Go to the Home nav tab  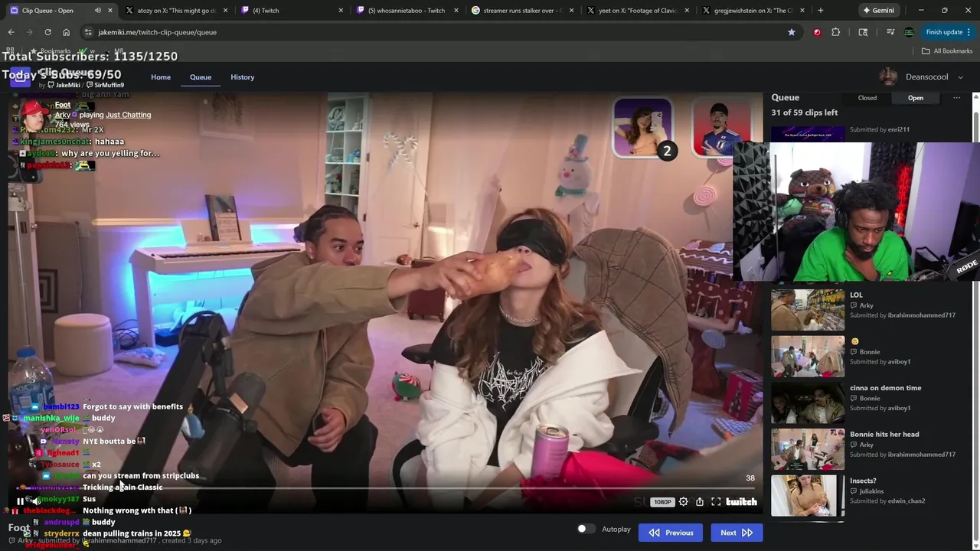tap(161, 77)
